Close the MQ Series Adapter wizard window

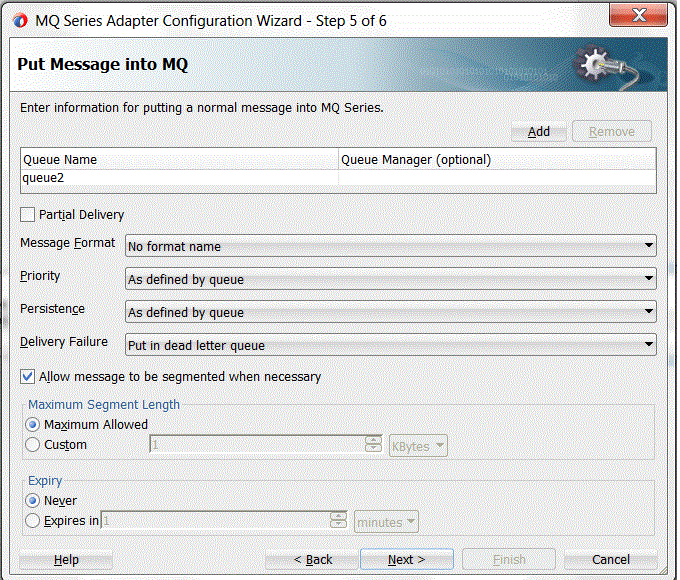(638, 15)
